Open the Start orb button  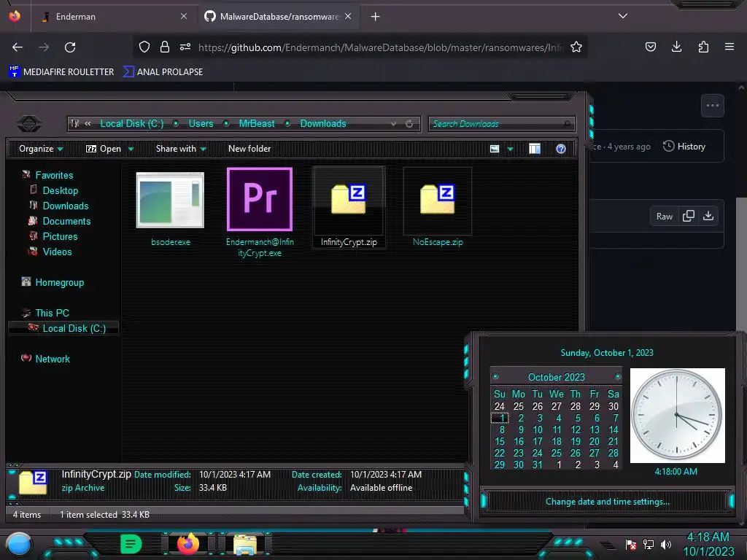pyautogui.click(x=18, y=544)
